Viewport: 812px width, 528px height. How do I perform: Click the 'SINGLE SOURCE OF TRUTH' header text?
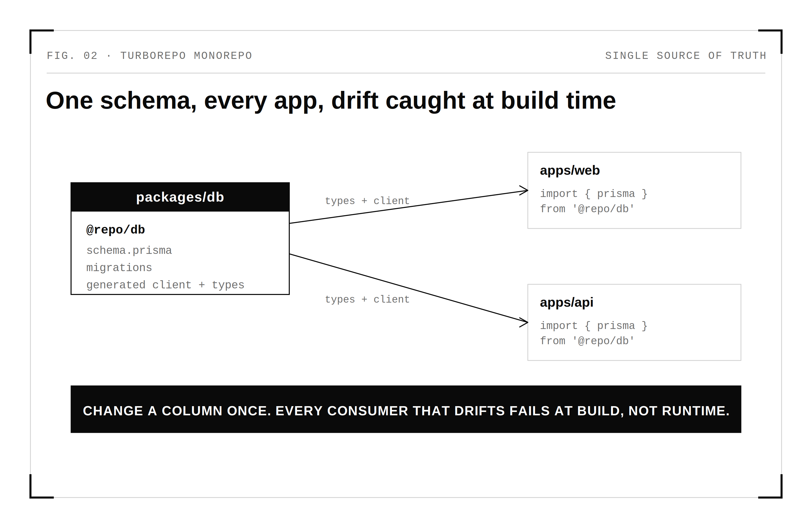[x=685, y=56]
